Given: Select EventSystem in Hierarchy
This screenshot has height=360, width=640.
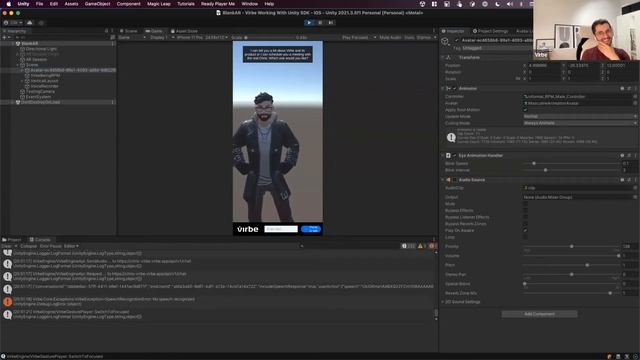Looking at the screenshot, I should tap(38, 97).
